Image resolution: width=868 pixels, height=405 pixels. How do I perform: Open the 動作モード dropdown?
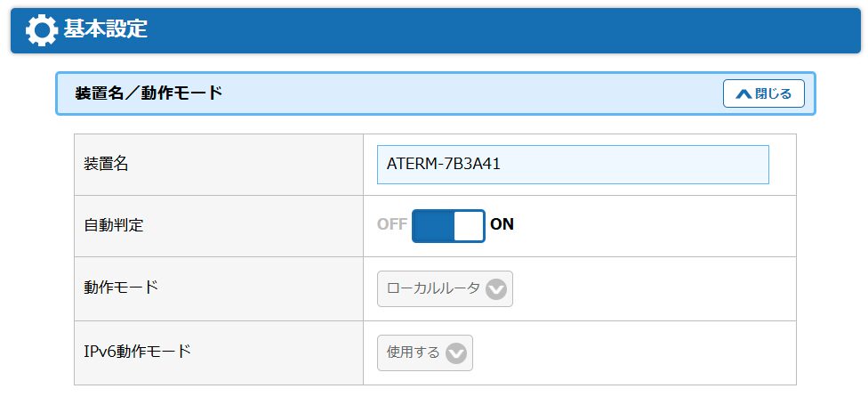click(x=445, y=288)
